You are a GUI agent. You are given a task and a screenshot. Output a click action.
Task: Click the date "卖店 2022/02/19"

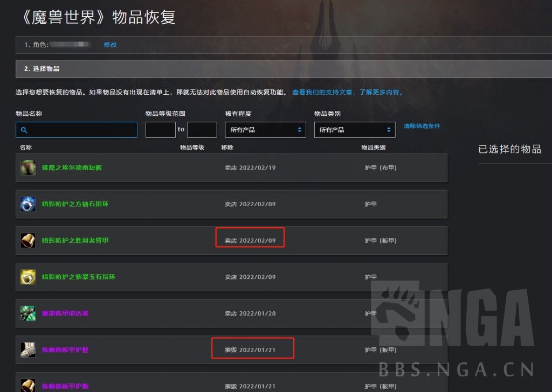[250, 167]
